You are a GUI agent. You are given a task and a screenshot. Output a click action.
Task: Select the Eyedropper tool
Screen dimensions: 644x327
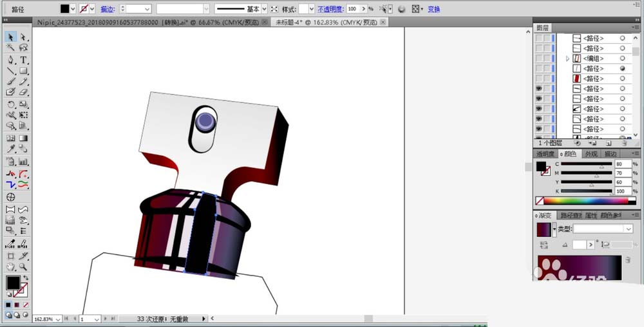click(x=11, y=149)
